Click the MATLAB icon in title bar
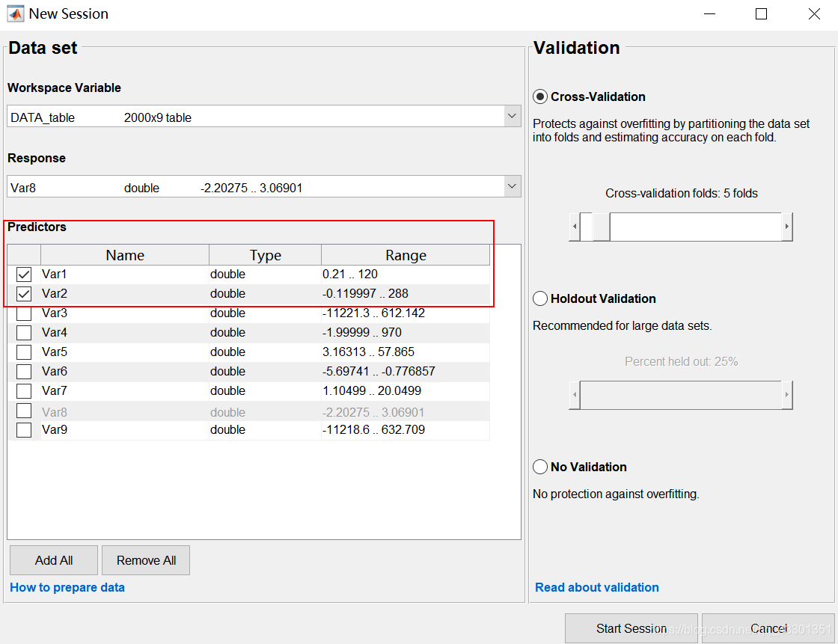838x644 pixels. (x=15, y=14)
